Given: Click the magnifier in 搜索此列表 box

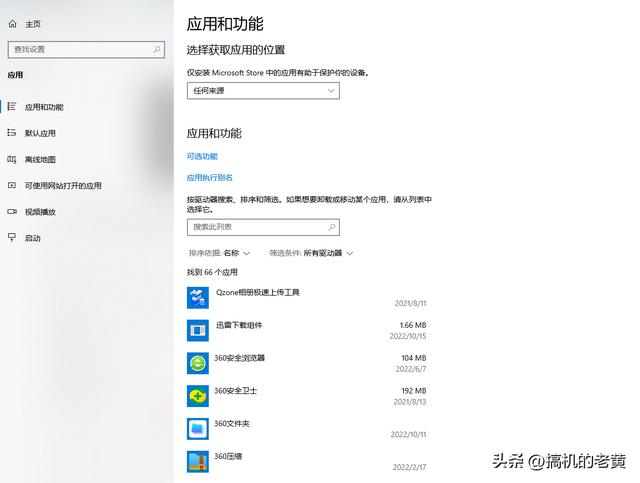Looking at the screenshot, I should click(x=332, y=227).
